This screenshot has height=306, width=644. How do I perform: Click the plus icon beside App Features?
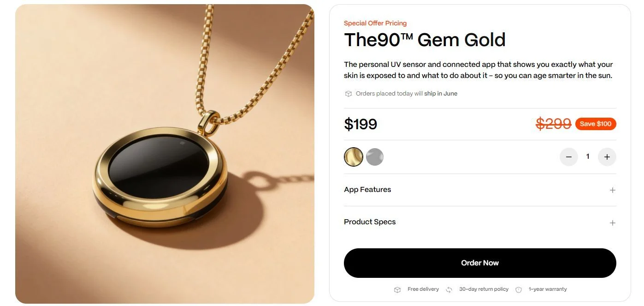tap(613, 190)
